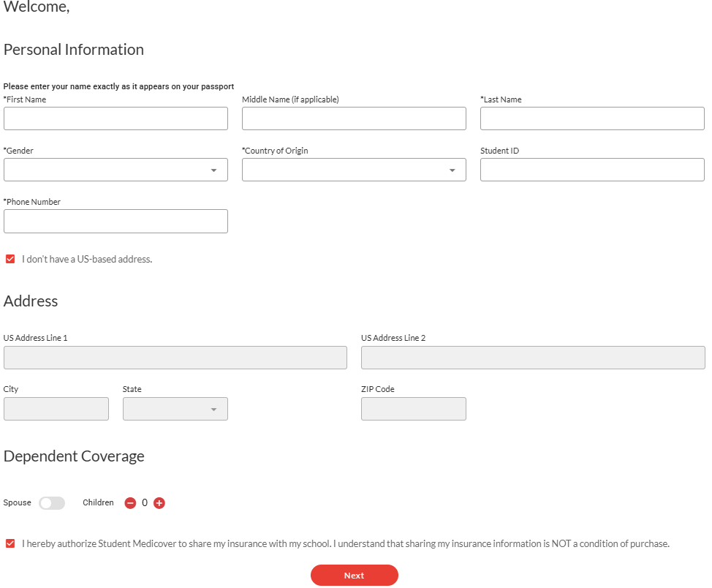Click the Children count value 0
The image size is (712, 588).
click(145, 502)
